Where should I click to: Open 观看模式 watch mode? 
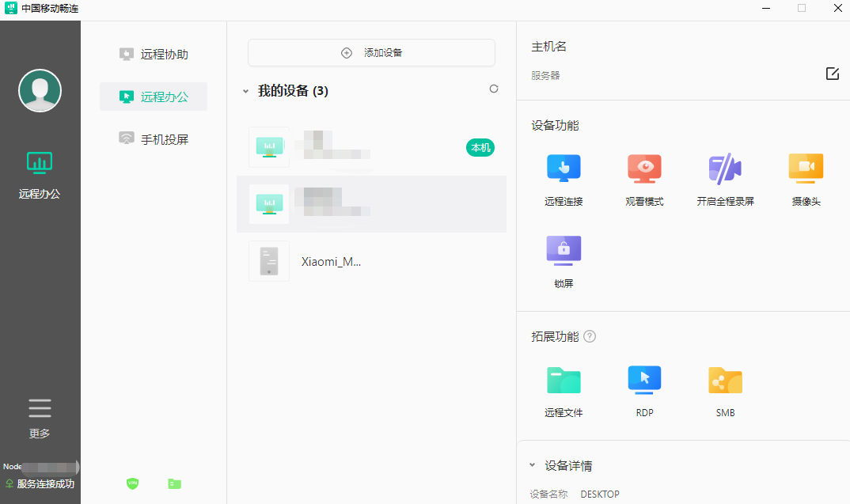click(644, 169)
